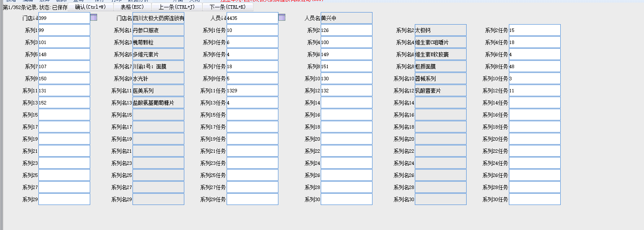
Task: Click the 系列7 field with value 107
Action: [x=64, y=66]
